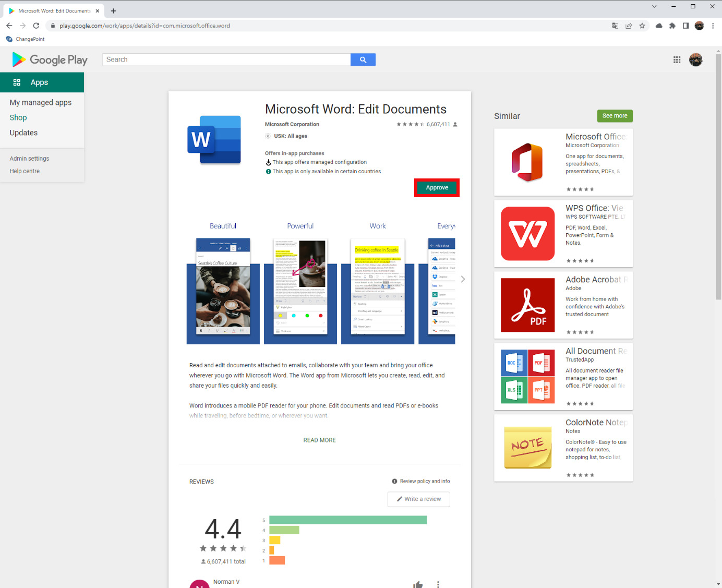Click the Write a review button
This screenshot has height=588, width=722.
tap(418, 499)
